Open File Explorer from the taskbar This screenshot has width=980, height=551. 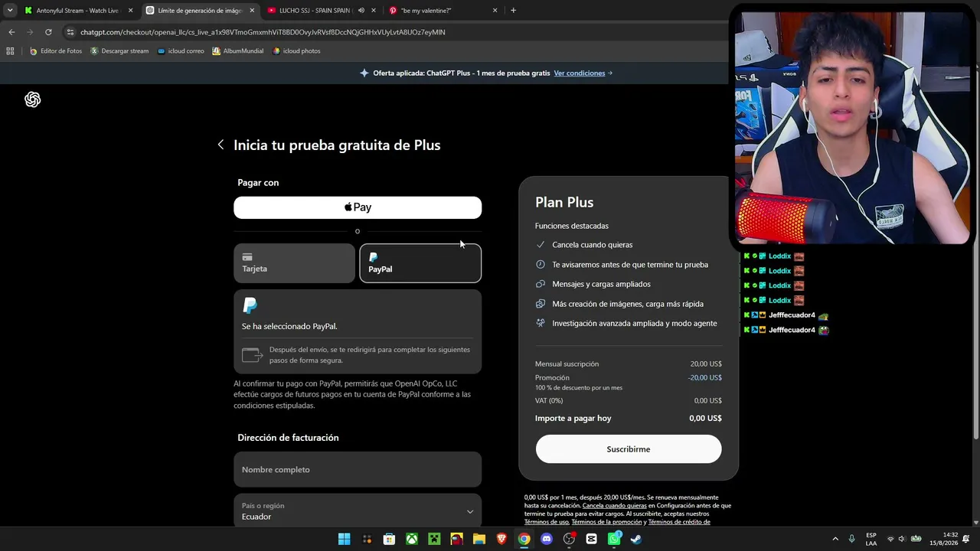(x=479, y=539)
